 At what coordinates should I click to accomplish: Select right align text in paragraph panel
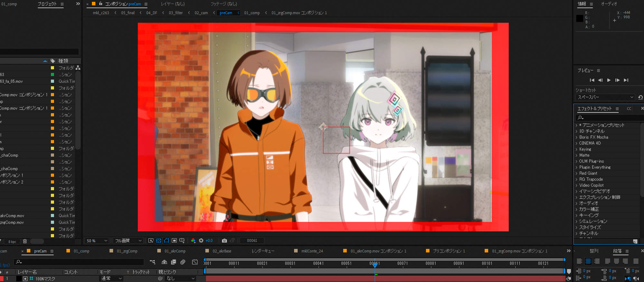(597, 261)
